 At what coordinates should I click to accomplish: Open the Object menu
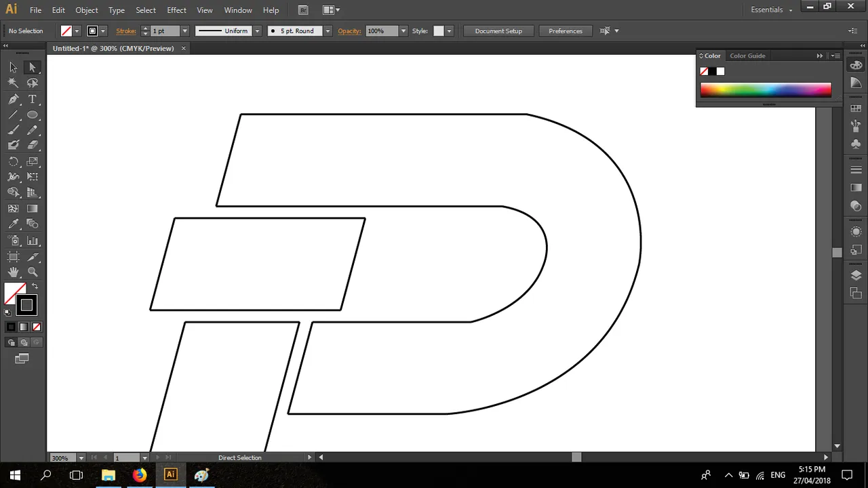[87, 10]
